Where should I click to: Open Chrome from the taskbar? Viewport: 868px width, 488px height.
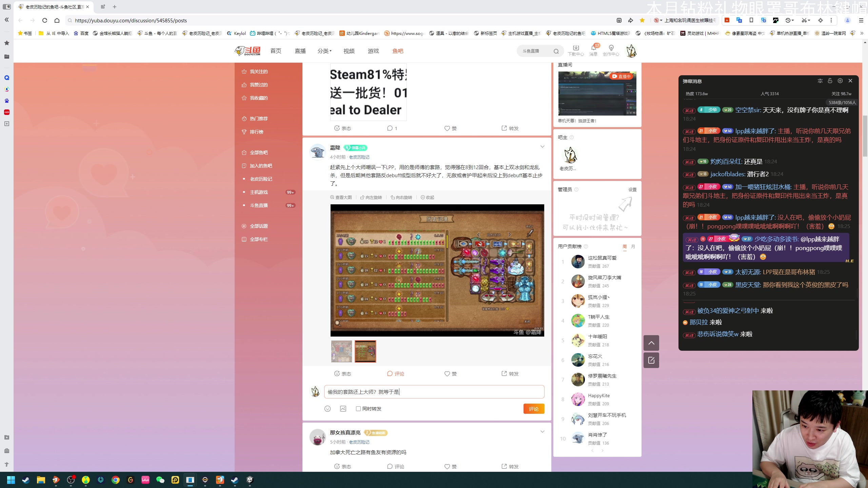pos(116,480)
